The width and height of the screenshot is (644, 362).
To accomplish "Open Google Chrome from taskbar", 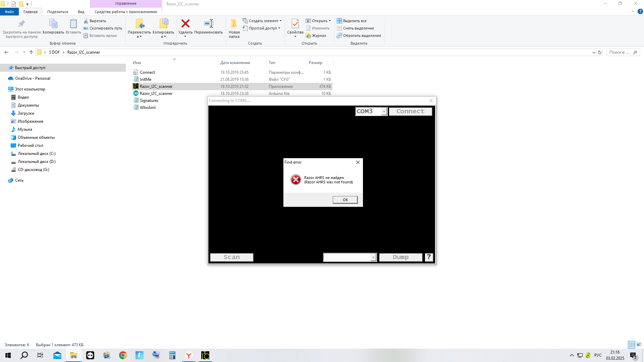I will tap(123, 355).
